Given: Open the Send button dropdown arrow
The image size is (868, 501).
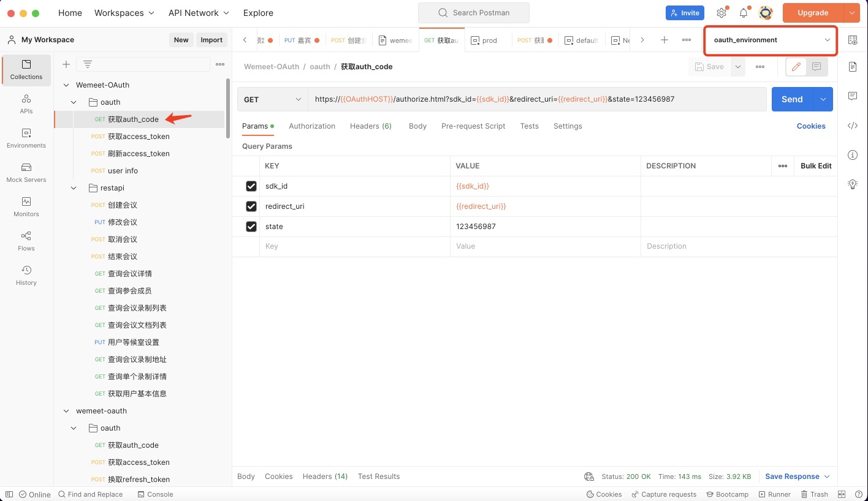Looking at the screenshot, I should coord(823,99).
